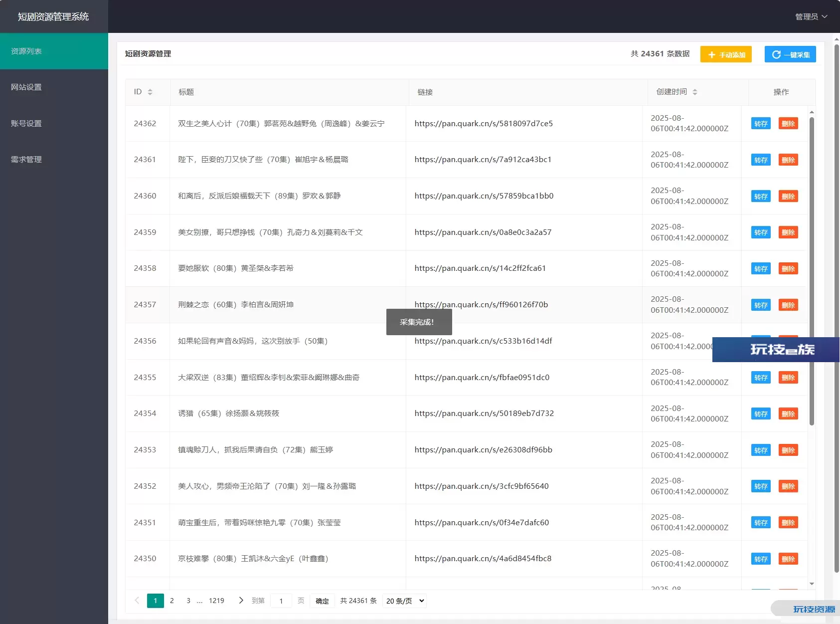The height and width of the screenshot is (624, 840).
Task: Go to page 2 in pagination
Action: point(172,601)
